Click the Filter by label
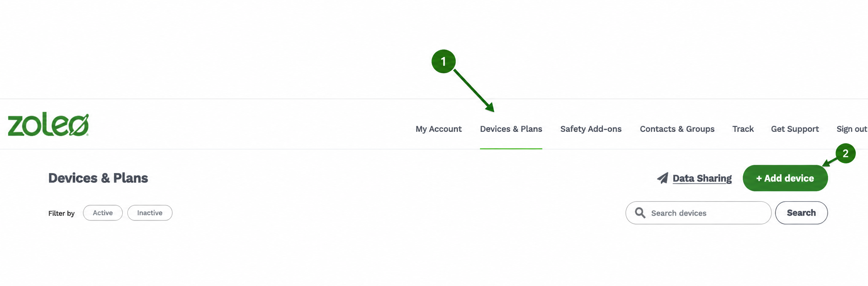This screenshot has height=286, width=868. pyautogui.click(x=62, y=213)
